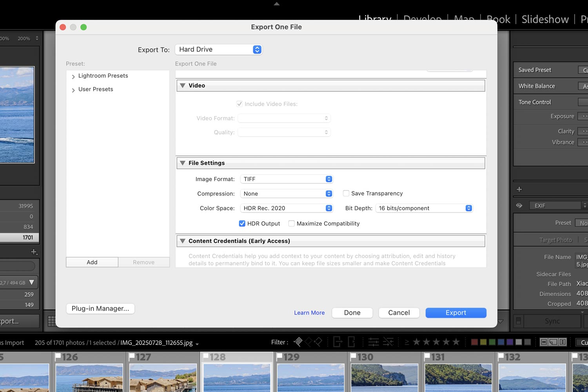Viewport: 588px width, 392px height.
Task: Open the Learn More link
Action: (x=309, y=313)
